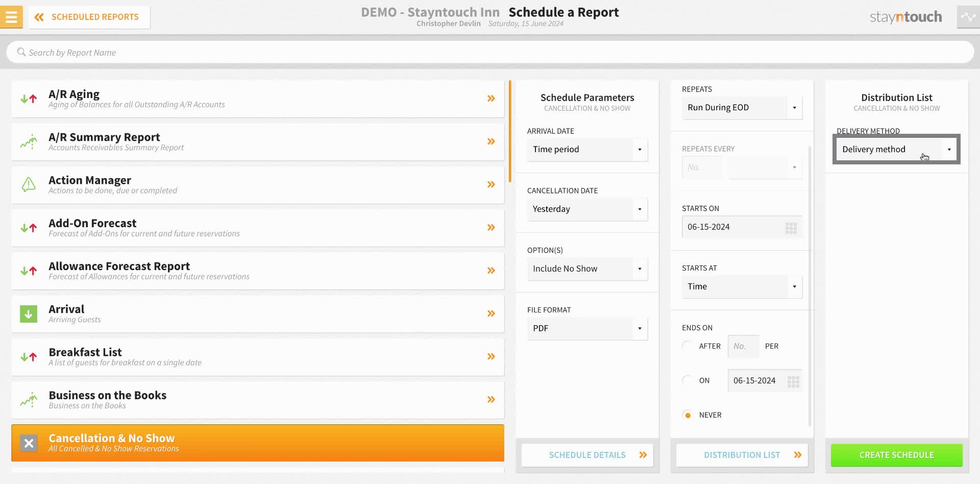980x484 pixels.
Task: Open the Arrival Date Time period dropdown
Action: [x=587, y=150]
